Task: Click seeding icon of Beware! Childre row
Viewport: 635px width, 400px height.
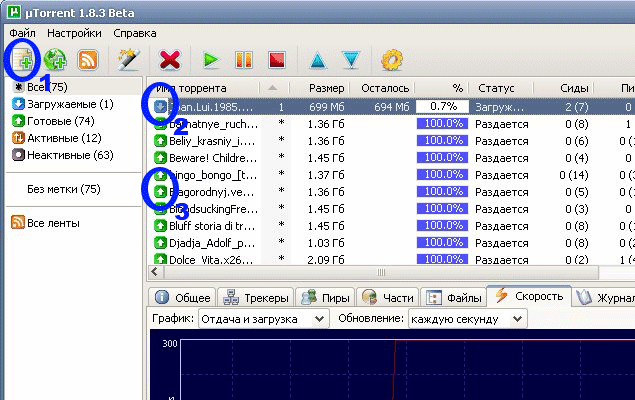Action: [x=160, y=158]
